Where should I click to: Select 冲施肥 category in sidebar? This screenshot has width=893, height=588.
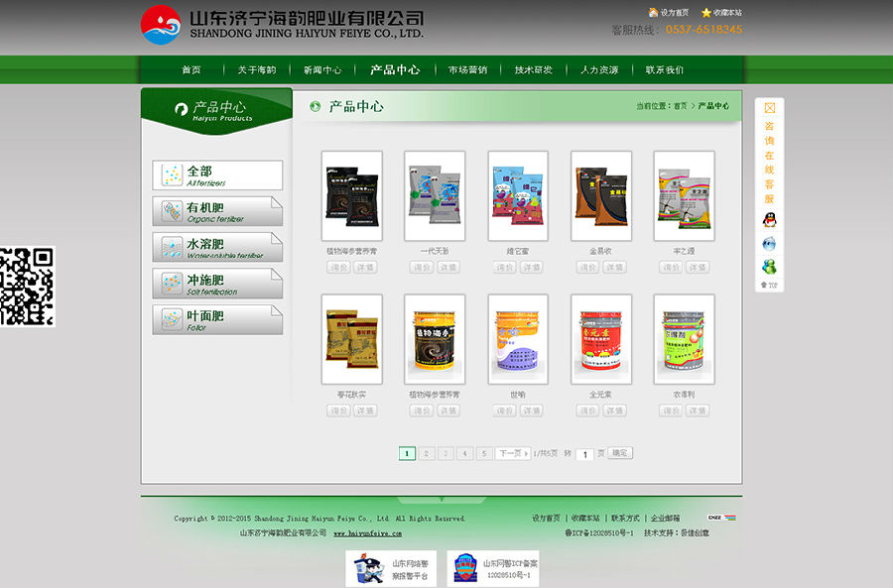point(217,284)
